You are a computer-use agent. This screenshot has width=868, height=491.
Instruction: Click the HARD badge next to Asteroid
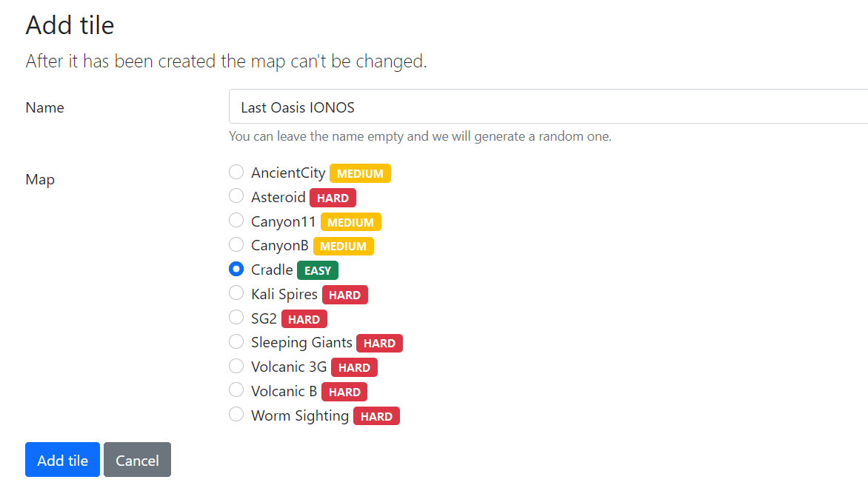(x=333, y=198)
